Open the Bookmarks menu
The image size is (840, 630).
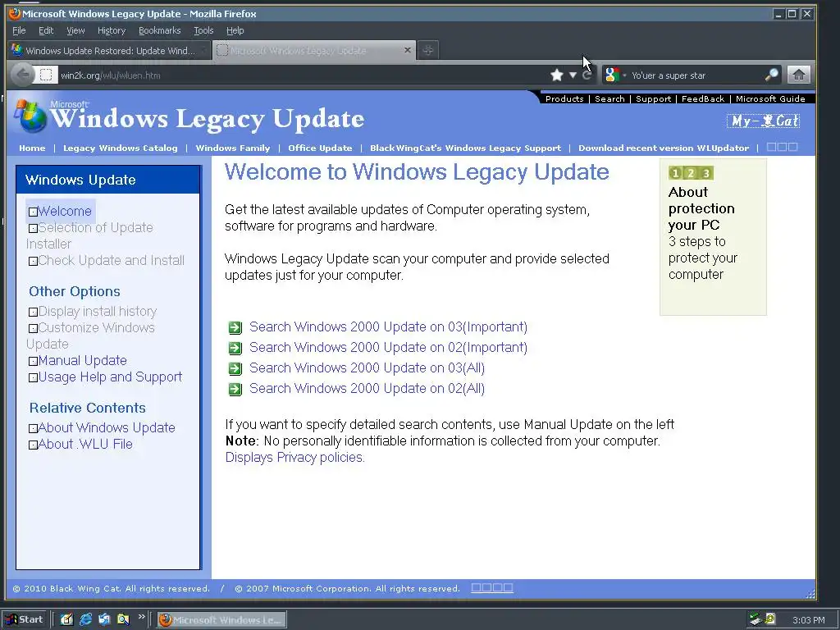160,30
